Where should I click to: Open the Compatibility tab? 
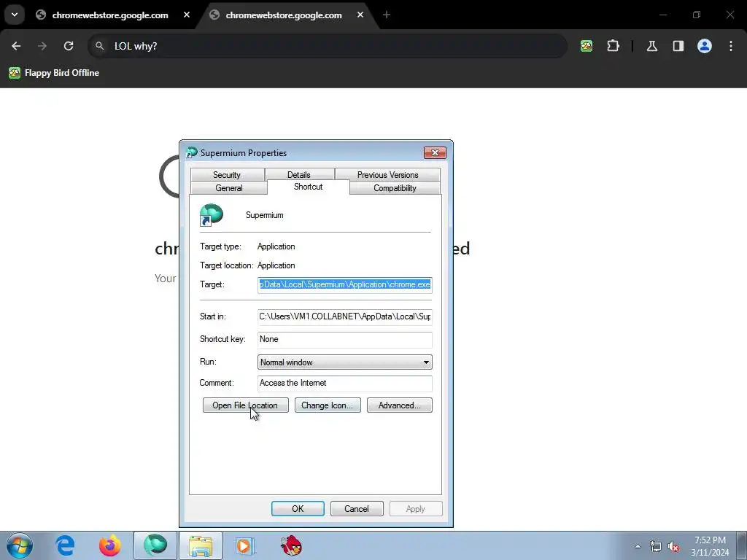point(395,188)
